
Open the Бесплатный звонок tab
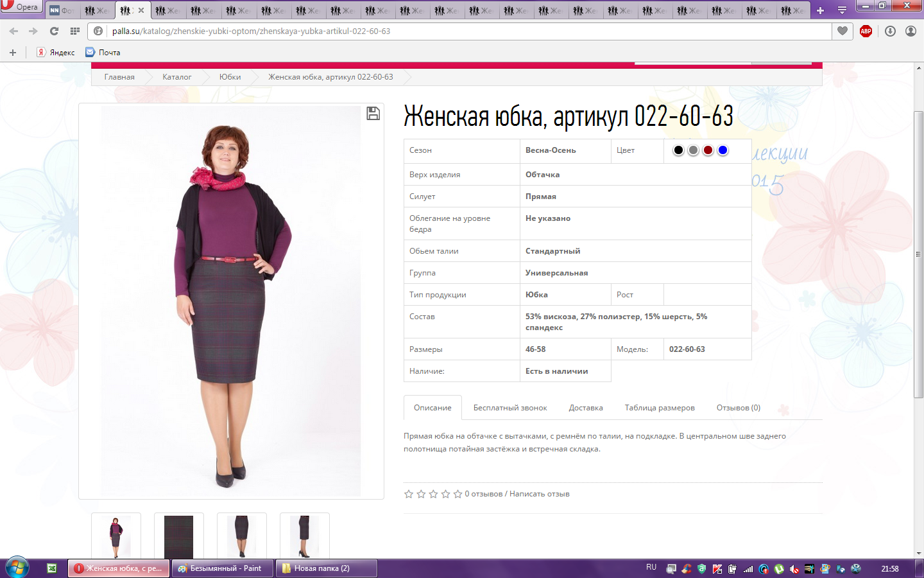(x=510, y=408)
